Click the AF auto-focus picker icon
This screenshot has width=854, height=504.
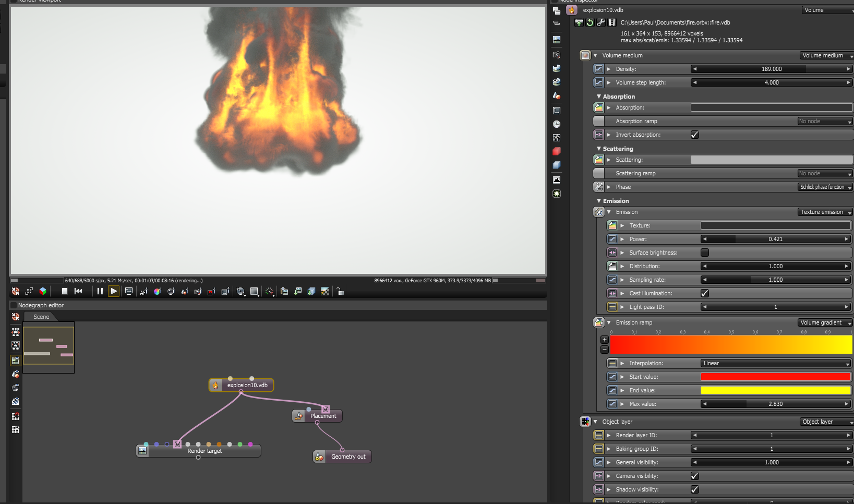[x=143, y=292]
